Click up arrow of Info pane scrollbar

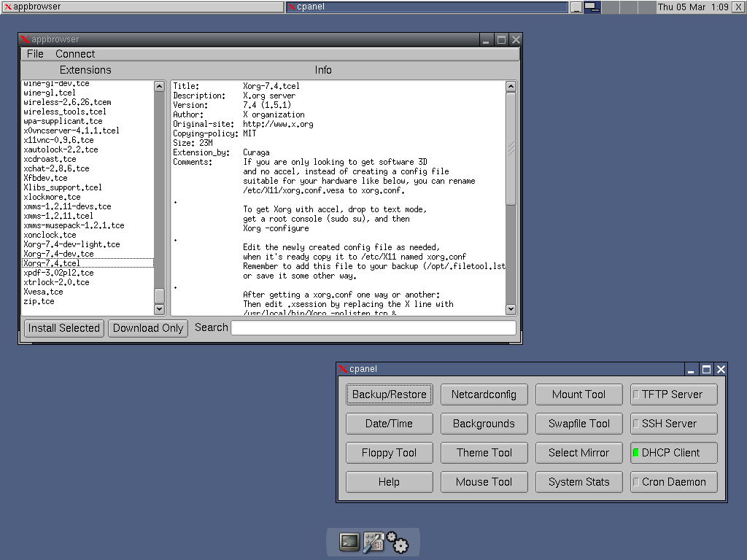pyautogui.click(x=511, y=86)
